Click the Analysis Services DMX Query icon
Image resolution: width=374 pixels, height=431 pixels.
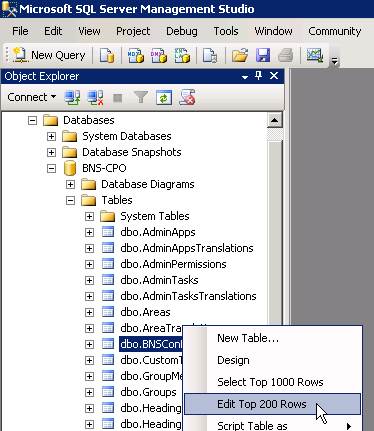pos(159,55)
